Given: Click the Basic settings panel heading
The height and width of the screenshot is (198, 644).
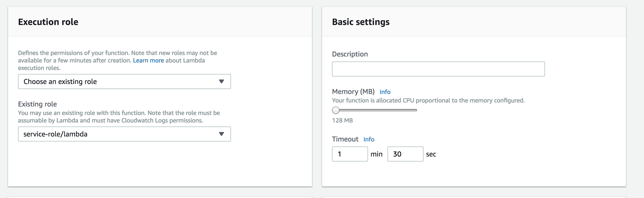Looking at the screenshot, I should pos(361,22).
